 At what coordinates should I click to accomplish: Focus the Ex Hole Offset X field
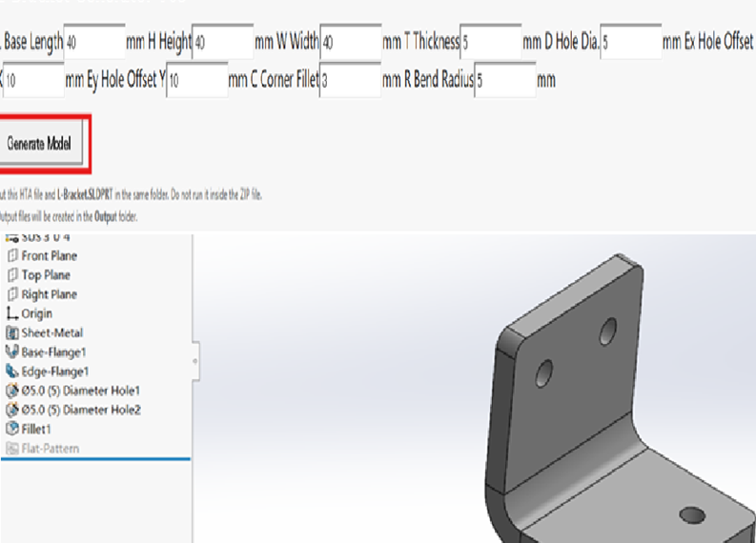[33, 80]
